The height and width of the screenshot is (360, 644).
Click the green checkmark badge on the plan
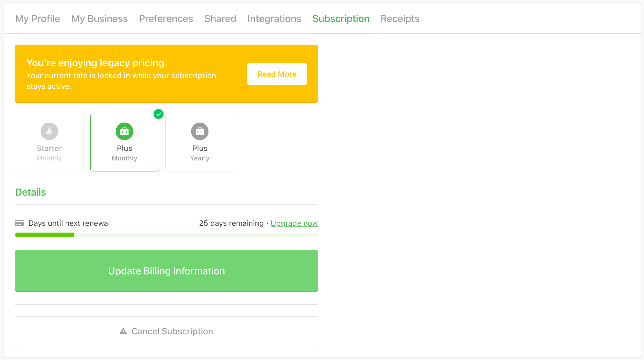158,114
